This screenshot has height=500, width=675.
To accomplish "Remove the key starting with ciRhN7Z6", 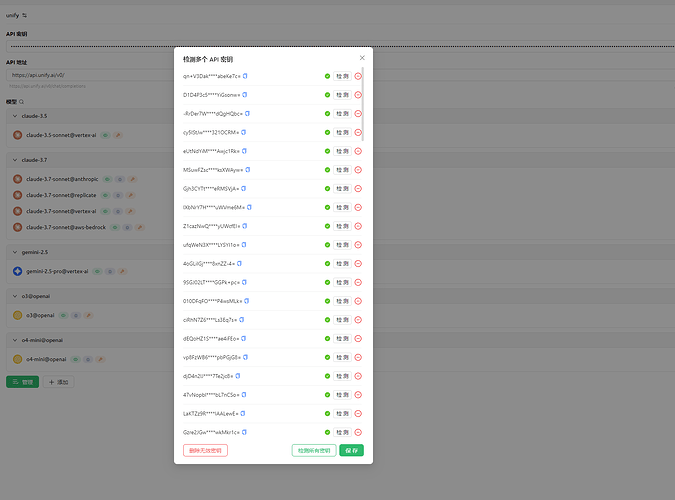I will point(358,320).
